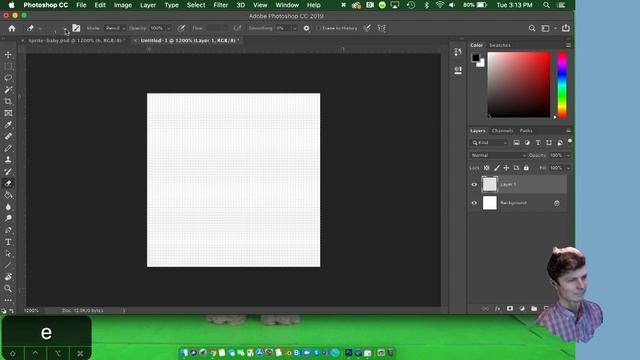Select the Paint Bucket tool

pyautogui.click(x=8, y=195)
